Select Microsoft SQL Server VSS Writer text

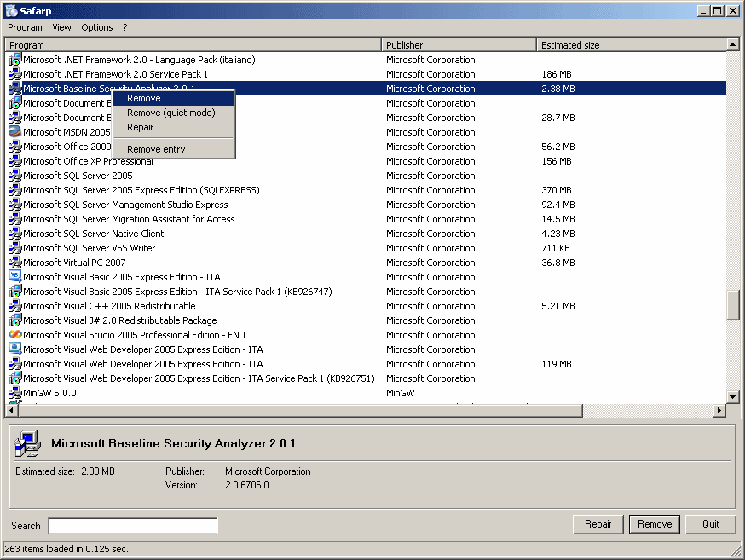click(x=89, y=248)
